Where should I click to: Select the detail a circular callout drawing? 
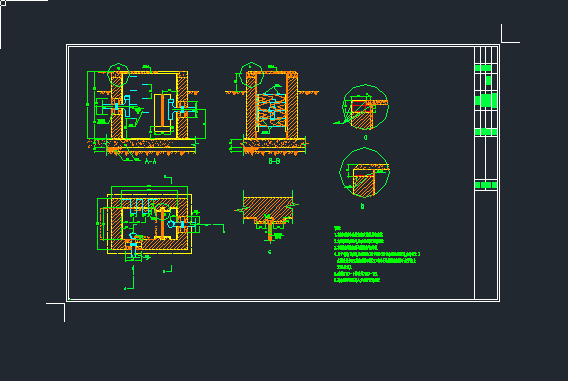click(x=365, y=107)
